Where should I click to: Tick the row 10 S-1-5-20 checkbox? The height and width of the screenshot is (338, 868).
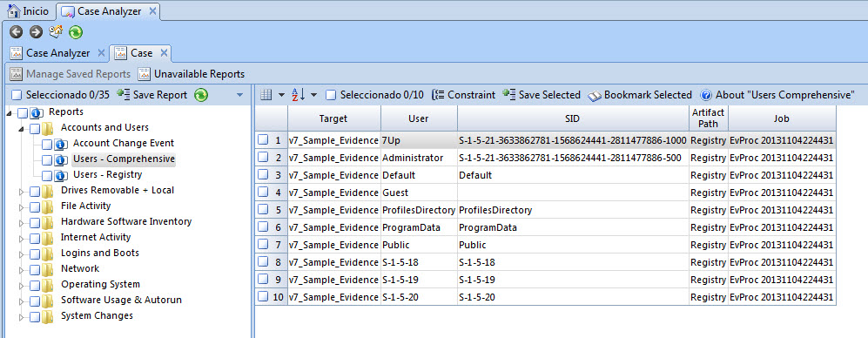click(x=263, y=297)
